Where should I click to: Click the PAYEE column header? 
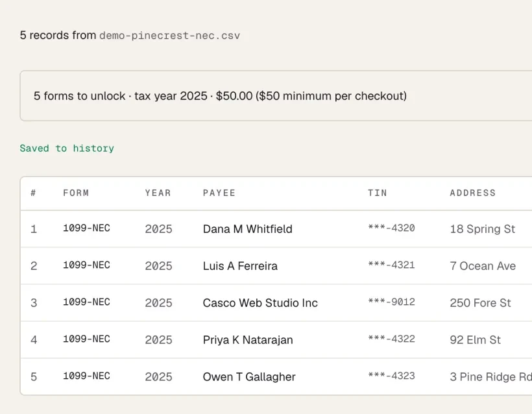(x=219, y=193)
